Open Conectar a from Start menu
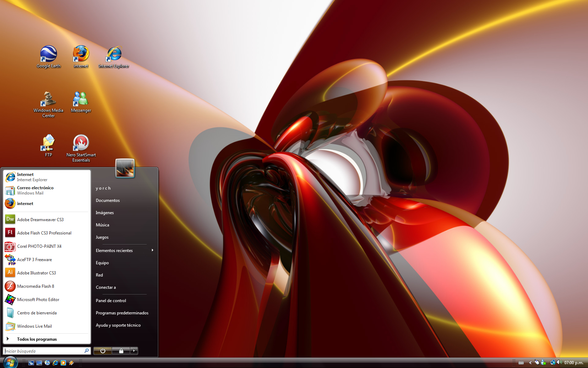Image resolution: width=588 pixels, height=368 pixels. click(x=106, y=287)
